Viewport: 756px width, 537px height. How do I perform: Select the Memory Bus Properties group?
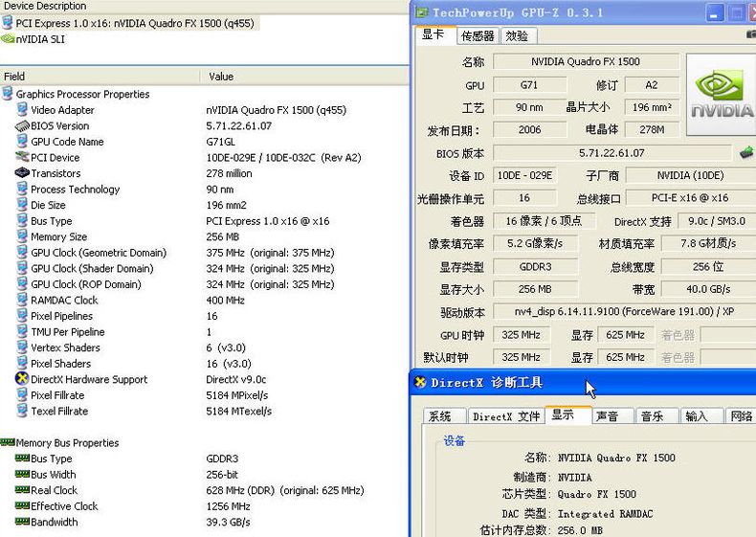[67, 443]
